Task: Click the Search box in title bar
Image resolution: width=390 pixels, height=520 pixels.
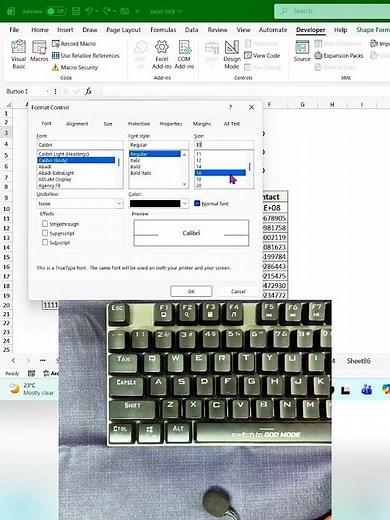Action: (x=332, y=11)
